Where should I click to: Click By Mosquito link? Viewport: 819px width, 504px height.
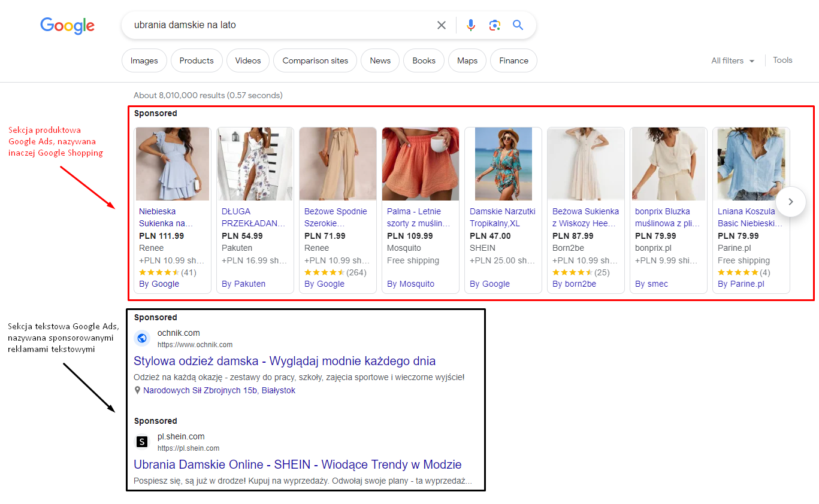[410, 284]
